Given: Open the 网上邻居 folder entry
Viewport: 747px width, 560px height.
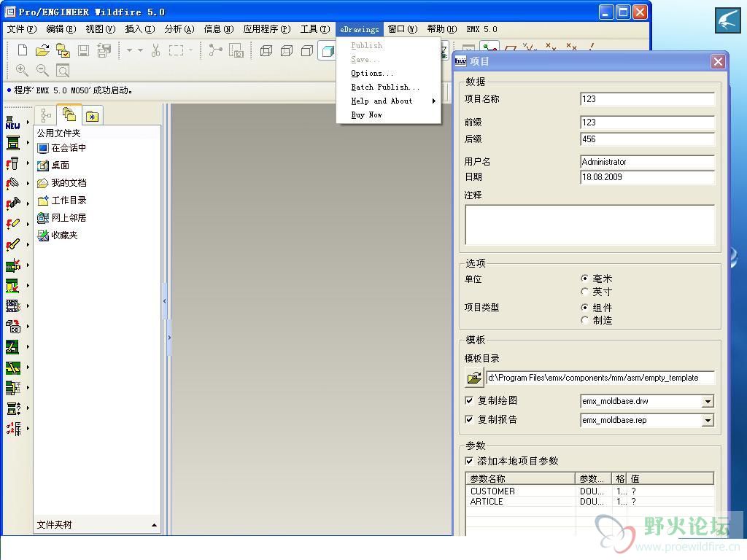Looking at the screenshot, I should 62,218.
